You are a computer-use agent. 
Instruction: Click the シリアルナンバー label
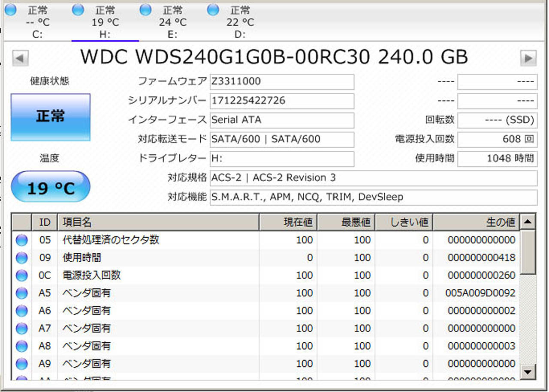167,101
